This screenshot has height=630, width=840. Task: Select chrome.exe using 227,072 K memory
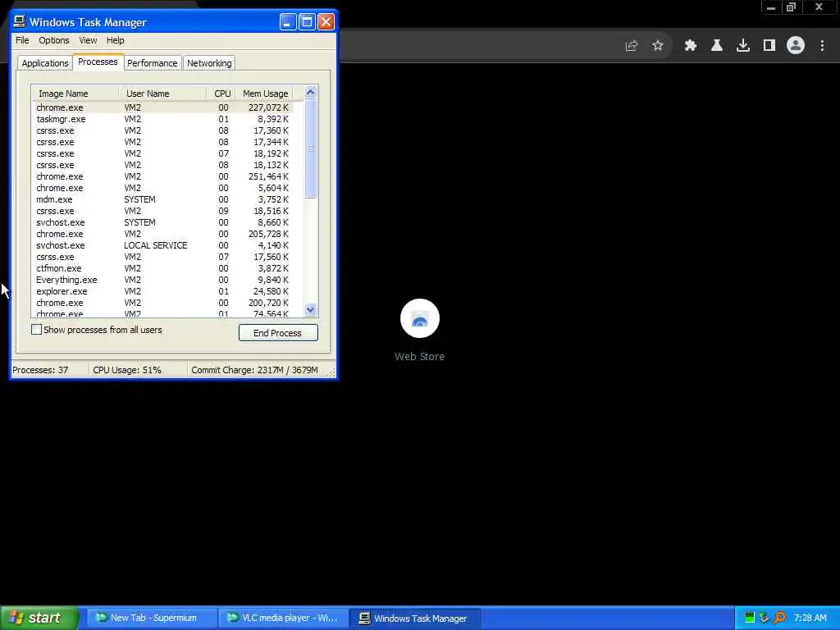point(162,107)
